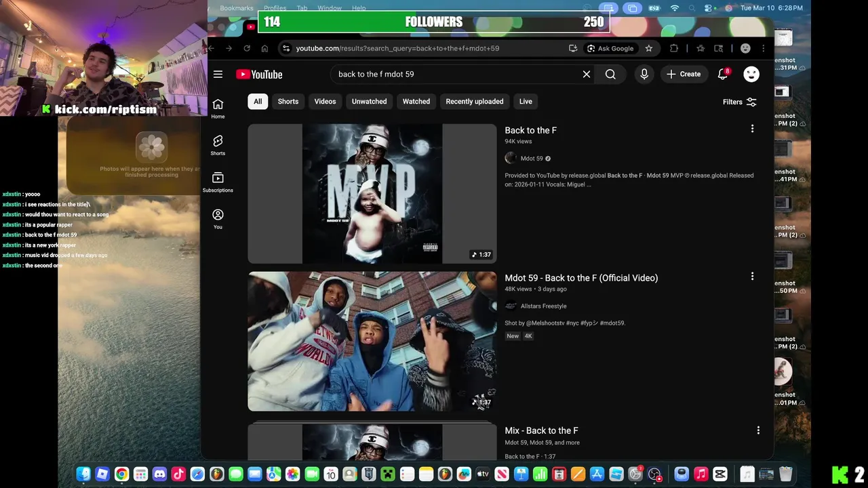Select the Shorts filter chip
The image size is (868, 488).
[288, 102]
